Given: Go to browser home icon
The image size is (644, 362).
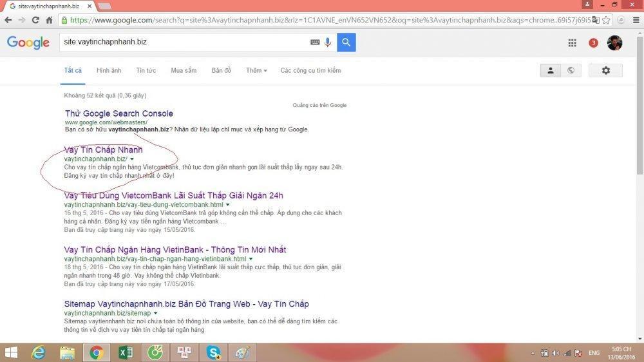Looking at the screenshot, I should tap(49, 20).
